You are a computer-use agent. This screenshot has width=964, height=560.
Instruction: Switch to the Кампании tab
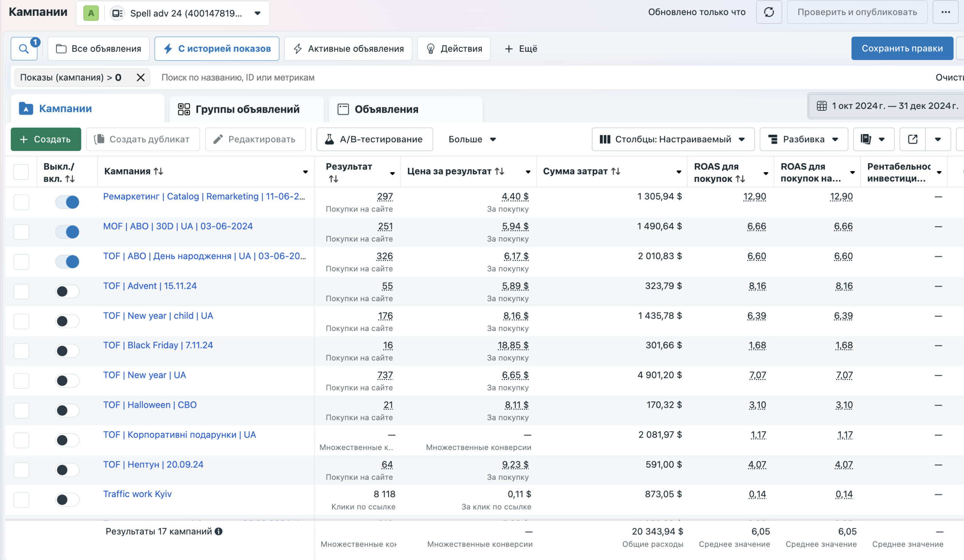pos(88,108)
